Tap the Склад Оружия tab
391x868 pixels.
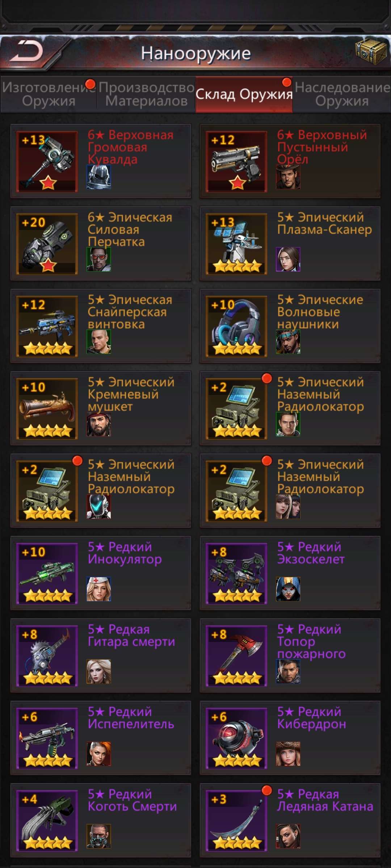click(244, 94)
